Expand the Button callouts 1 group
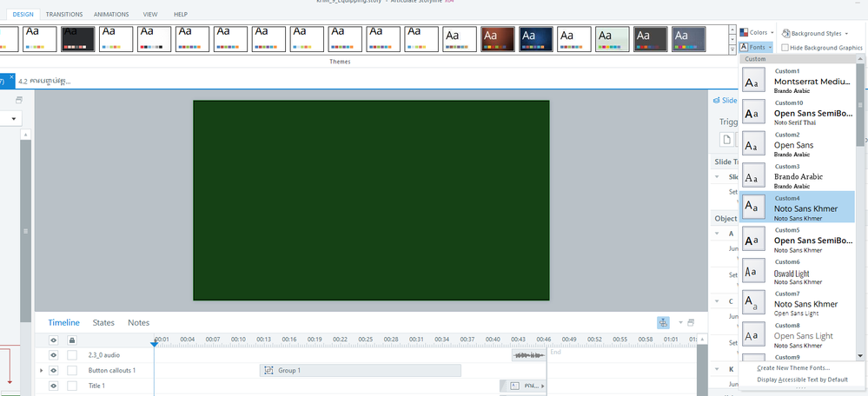The height and width of the screenshot is (396, 868). (x=42, y=371)
